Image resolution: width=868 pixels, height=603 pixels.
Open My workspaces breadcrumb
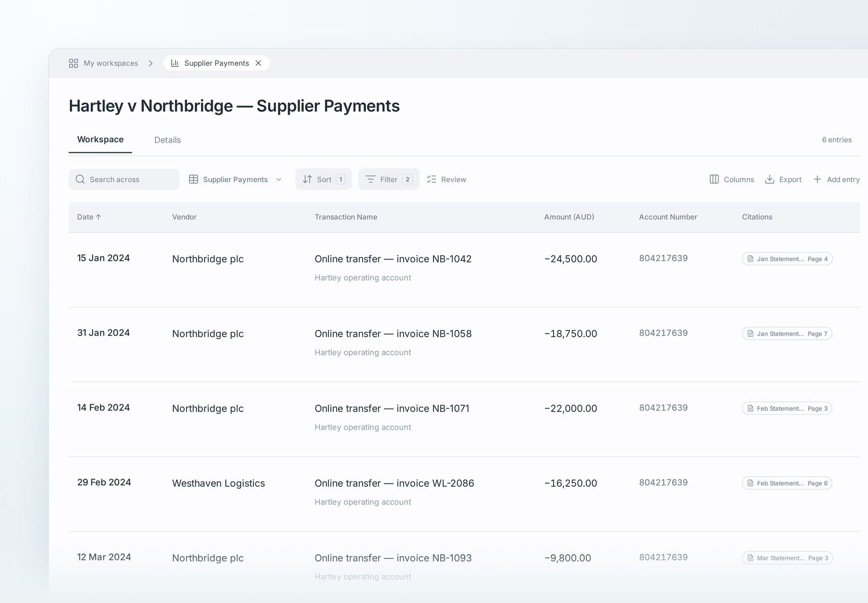click(111, 63)
